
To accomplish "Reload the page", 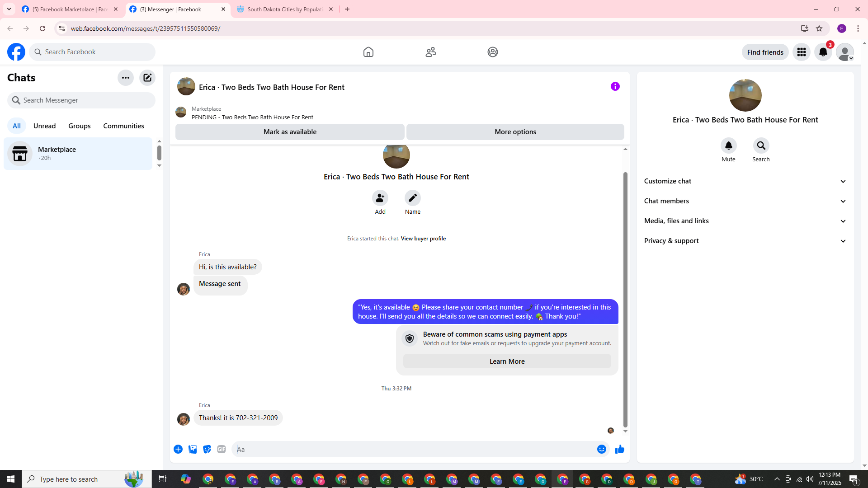I will click(x=42, y=28).
